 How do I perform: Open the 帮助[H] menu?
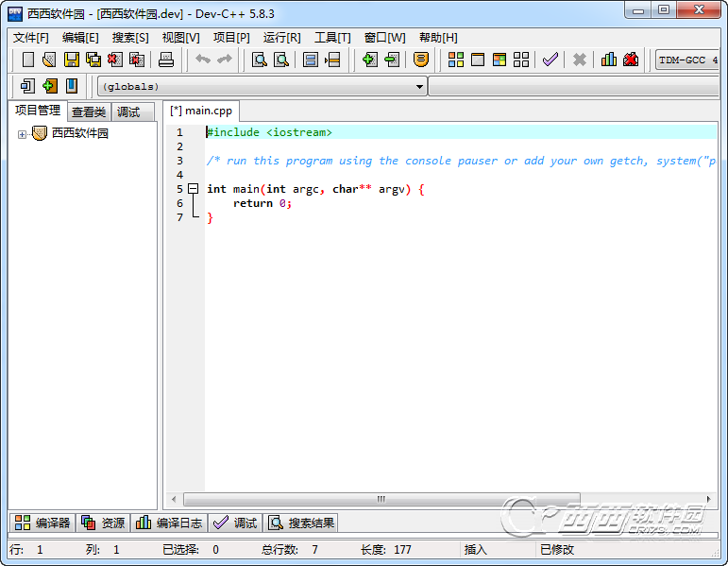pyautogui.click(x=438, y=38)
